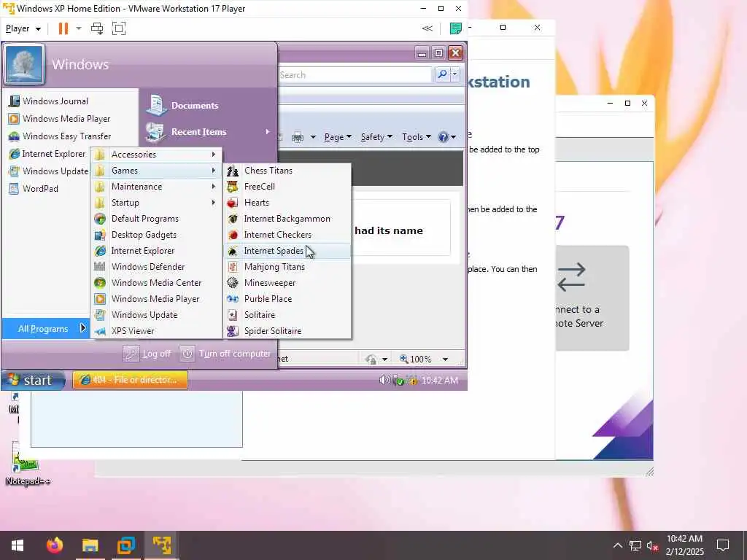Click the Mahjong Titans icon

pyautogui.click(x=233, y=267)
